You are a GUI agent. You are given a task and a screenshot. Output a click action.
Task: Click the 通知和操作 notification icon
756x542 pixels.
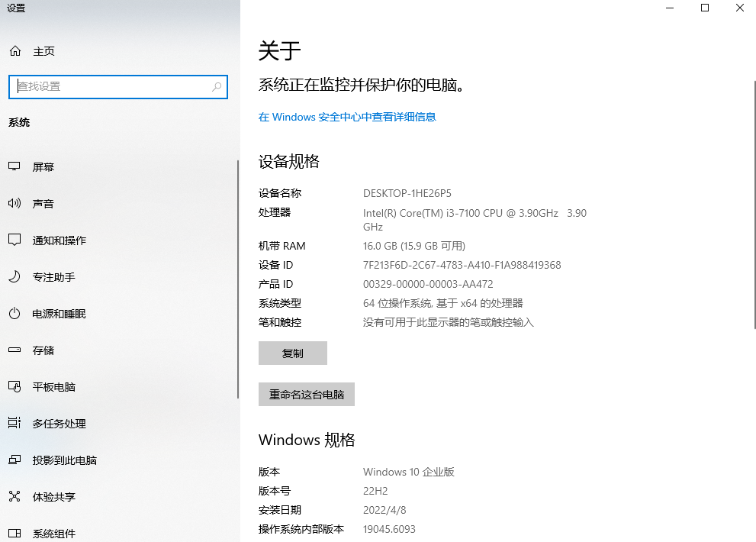pos(14,240)
